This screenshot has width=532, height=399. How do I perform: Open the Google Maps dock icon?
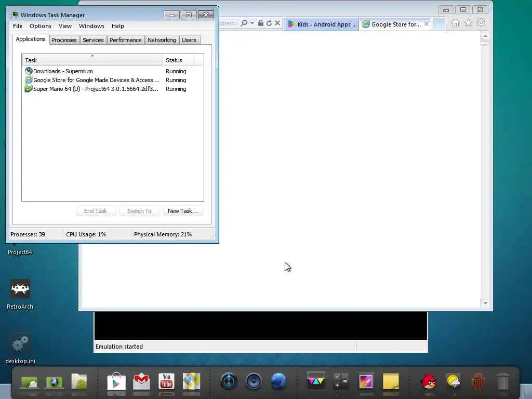tap(191, 381)
